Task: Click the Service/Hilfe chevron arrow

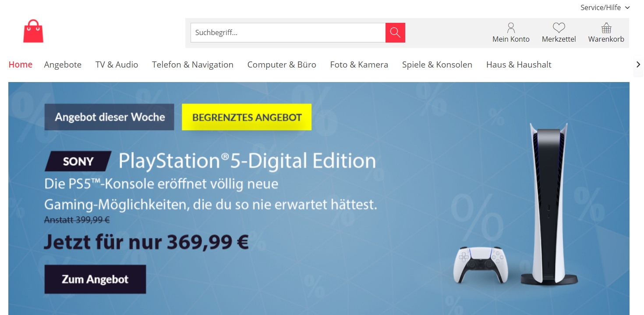Action: click(x=627, y=8)
